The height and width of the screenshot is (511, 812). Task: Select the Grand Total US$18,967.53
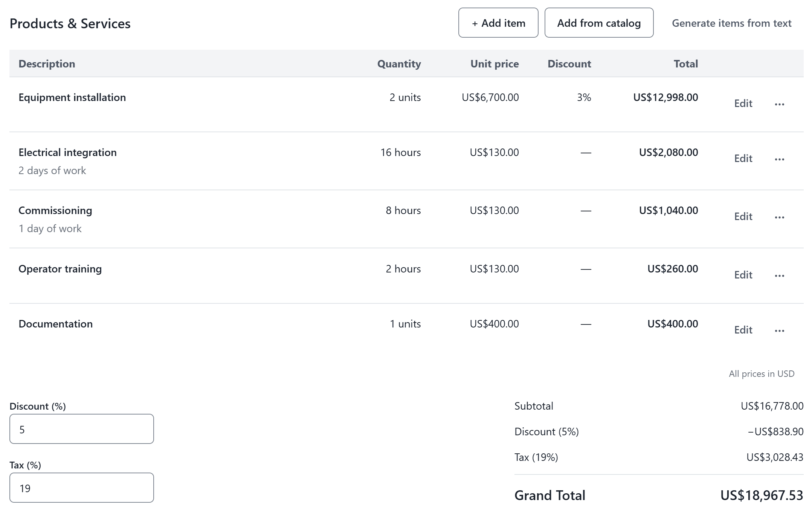(x=762, y=496)
